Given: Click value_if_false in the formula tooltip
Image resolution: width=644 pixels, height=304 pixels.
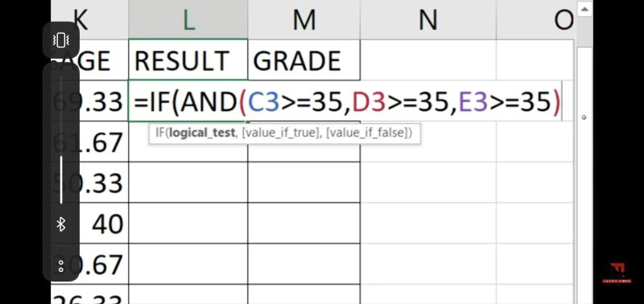Looking at the screenshot, I should [366, 133].
